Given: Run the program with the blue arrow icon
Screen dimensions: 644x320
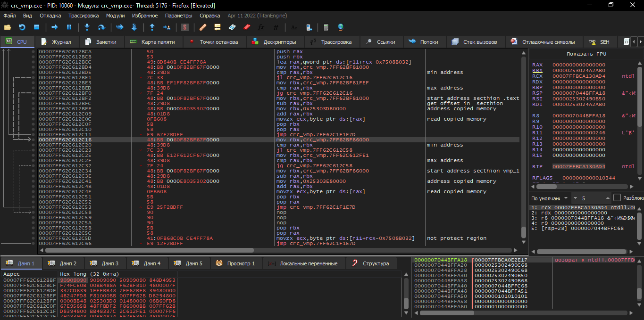Looking at the screenshot, I should pyautogui.click(x=55, y=27).
